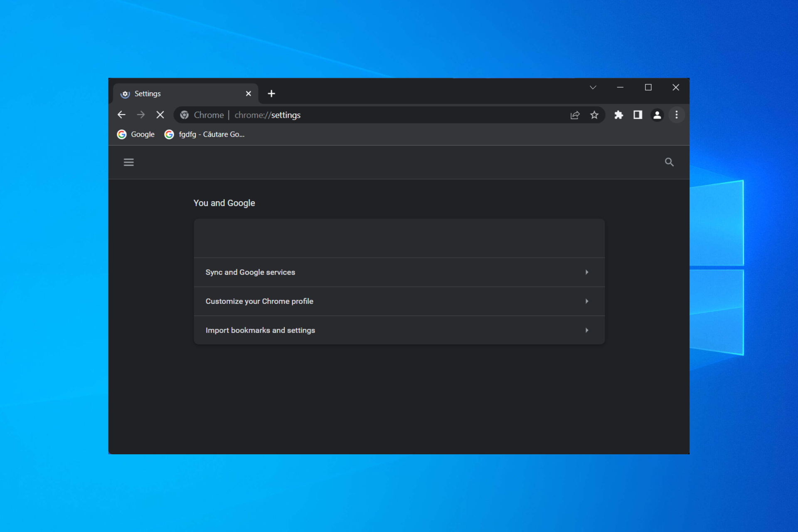Go back using the back arrow

121,115
